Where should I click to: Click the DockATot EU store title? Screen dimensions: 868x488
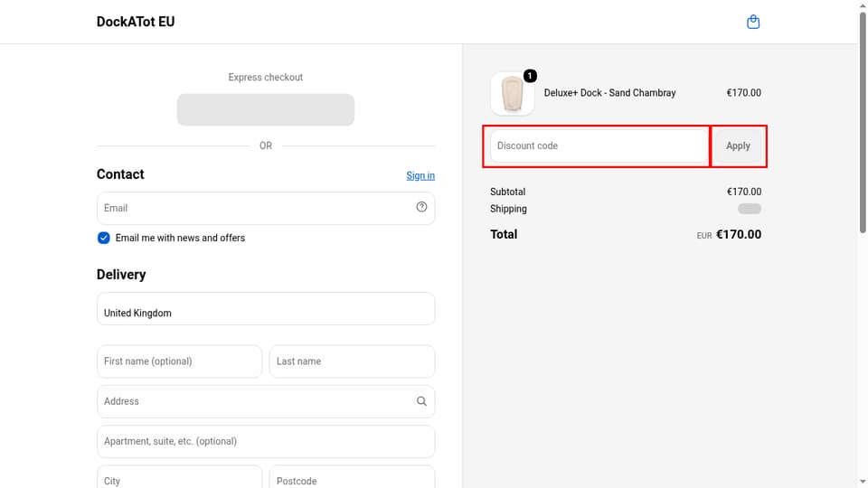coord(136,22)
